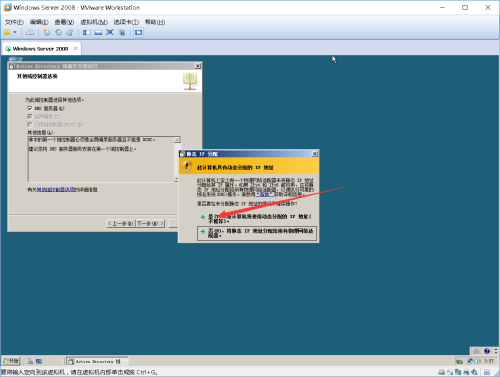This screenshot has height=377, width=500.
Task: Open the domain controller options help link
Action: [56, 190]
